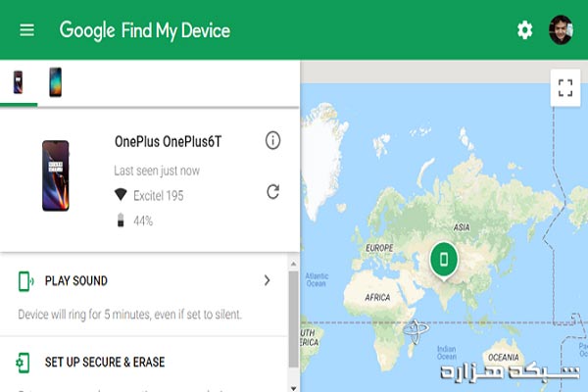Switch to the second device tab
The image size is (588, 392).
[56, 82]
